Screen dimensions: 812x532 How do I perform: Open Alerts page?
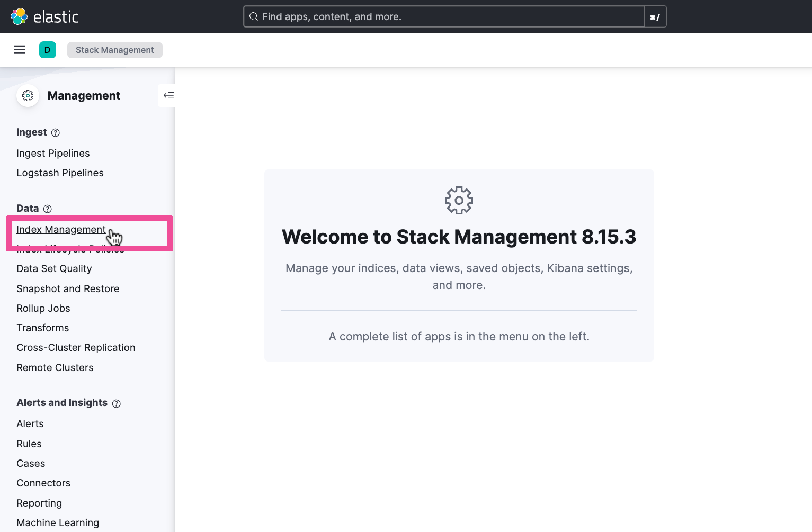click(30, 423)
